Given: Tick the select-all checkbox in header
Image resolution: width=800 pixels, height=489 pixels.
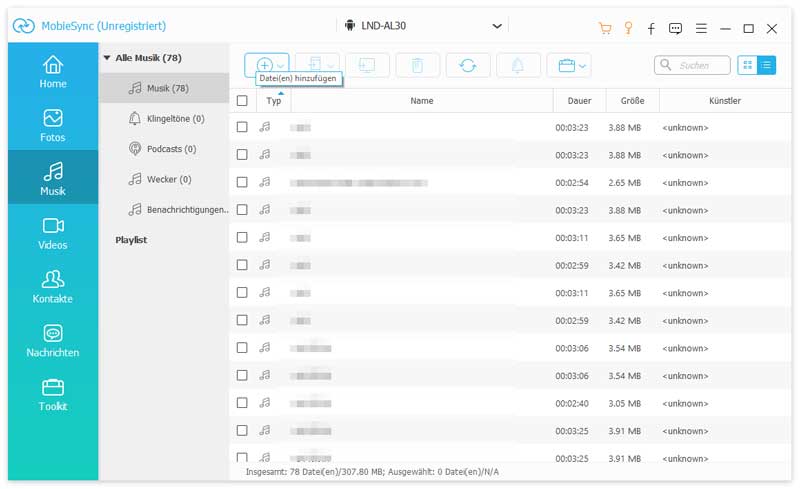Looking at the screenshot, I should (242, 101).
